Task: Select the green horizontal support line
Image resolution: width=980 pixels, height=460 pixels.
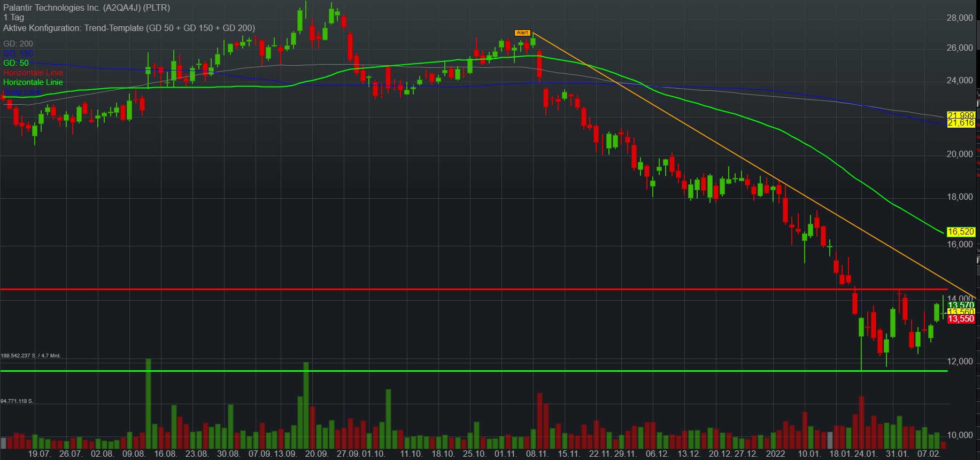Action: point(474,371)
